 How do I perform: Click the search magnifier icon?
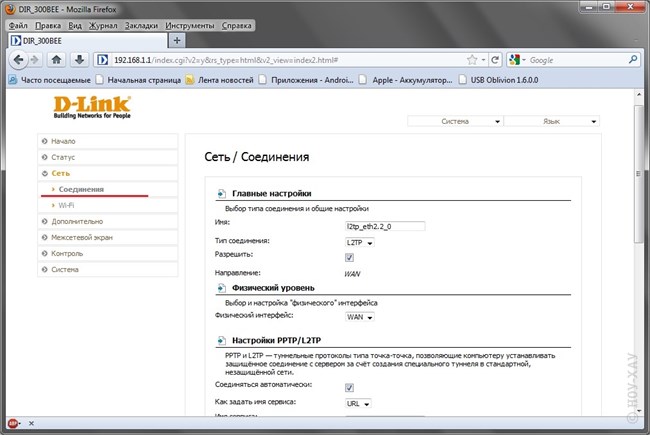point(633,60)
